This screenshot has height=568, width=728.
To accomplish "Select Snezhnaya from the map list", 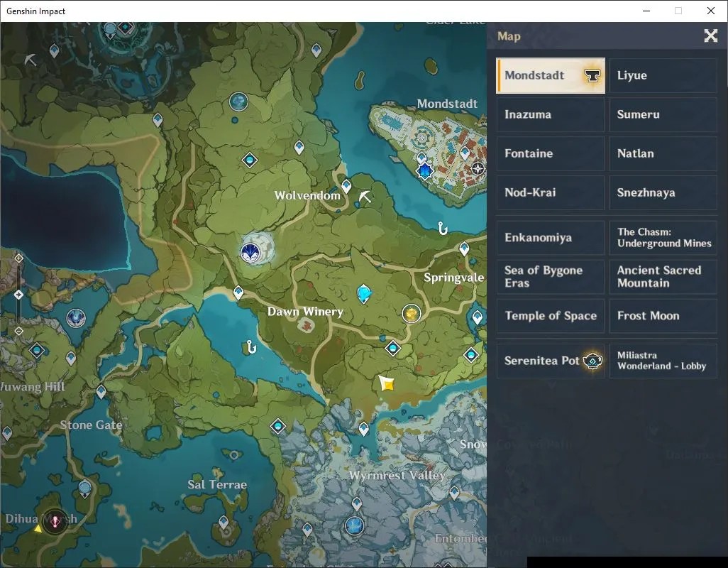I will [663, 192].
